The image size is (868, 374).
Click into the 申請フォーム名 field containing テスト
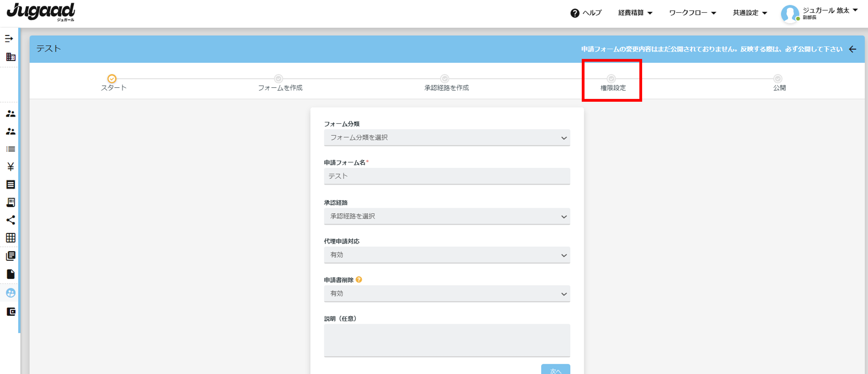click(x=447, y=176)
